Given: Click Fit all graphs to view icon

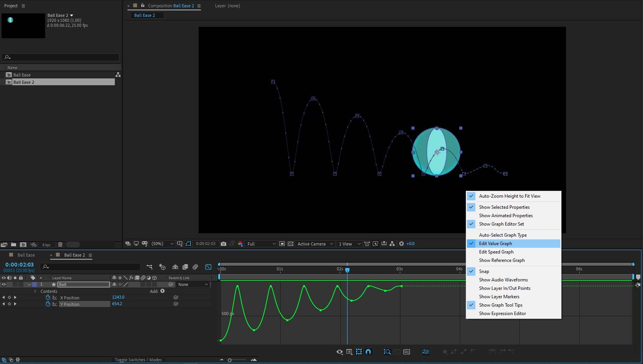Looking at the screenshot, I should click(x=406, y=352).
